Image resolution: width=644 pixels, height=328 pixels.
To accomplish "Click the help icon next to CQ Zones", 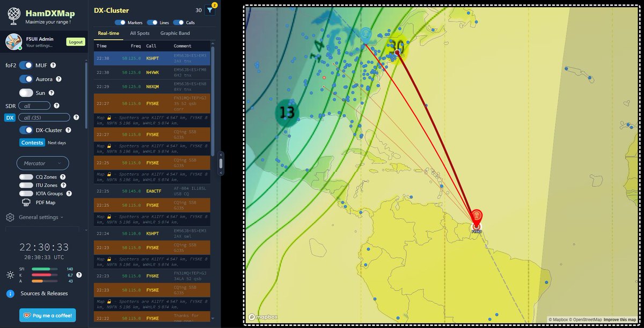I will pyautogui.click(x=63, y=177).
